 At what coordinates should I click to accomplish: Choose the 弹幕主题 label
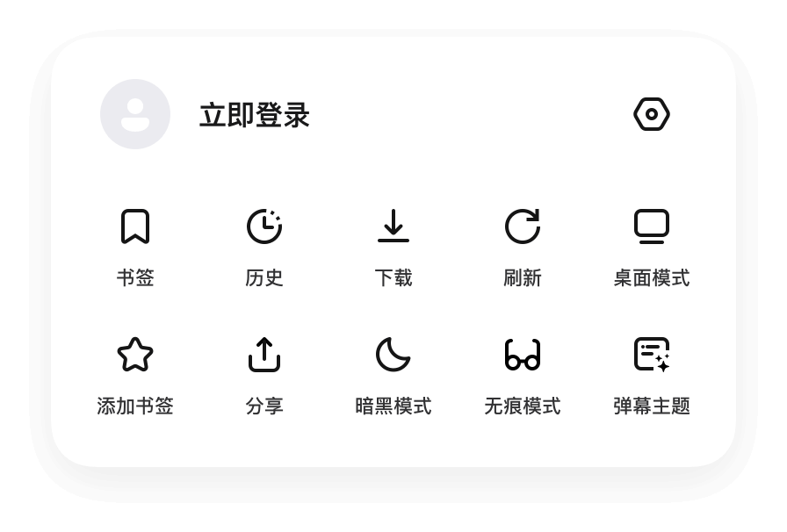click(652, 406)
